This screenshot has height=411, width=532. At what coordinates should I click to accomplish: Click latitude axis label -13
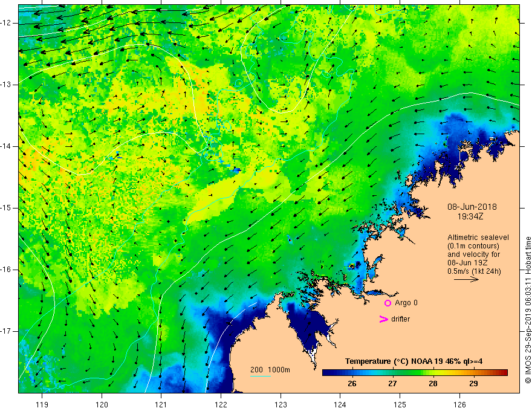tap(6, 85)
